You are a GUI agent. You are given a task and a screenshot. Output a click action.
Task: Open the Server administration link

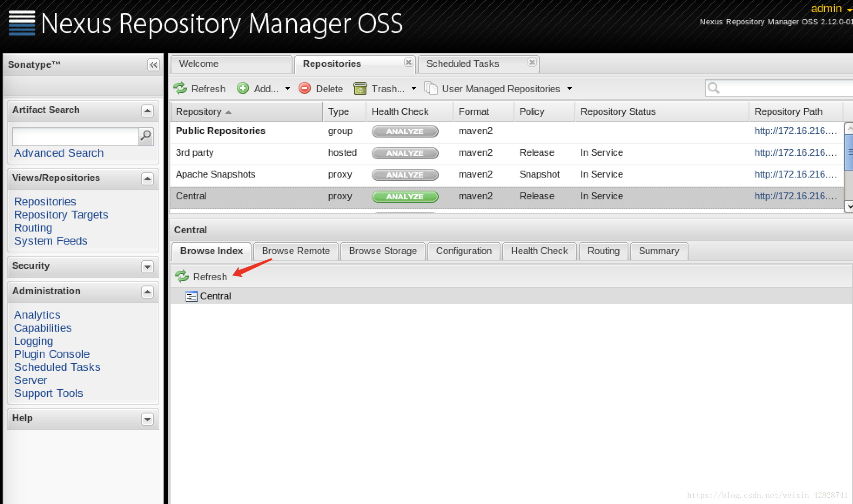(30, 380)
